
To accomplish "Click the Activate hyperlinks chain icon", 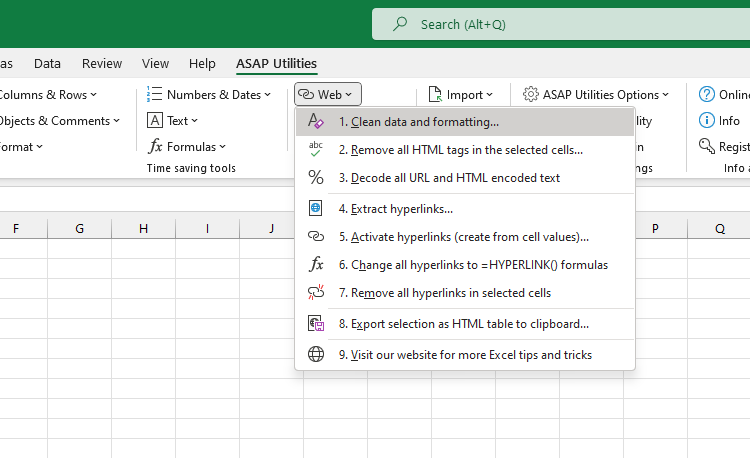I will pos(316,236).
